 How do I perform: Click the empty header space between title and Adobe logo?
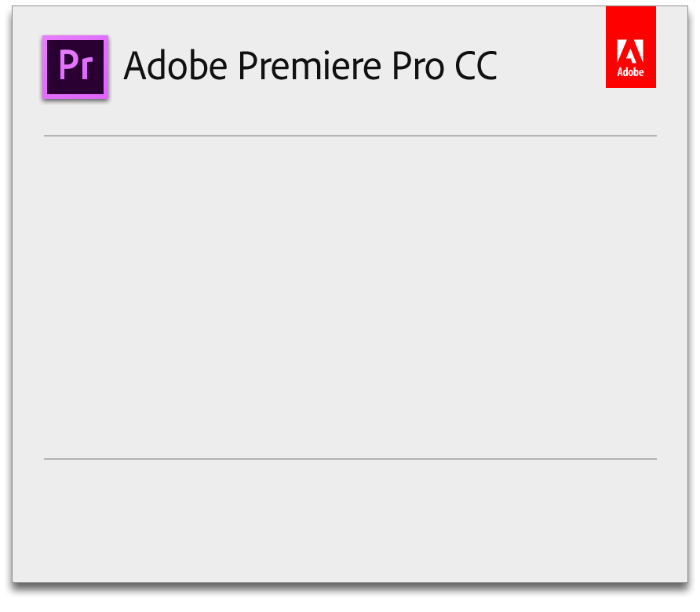click(553, 67)
